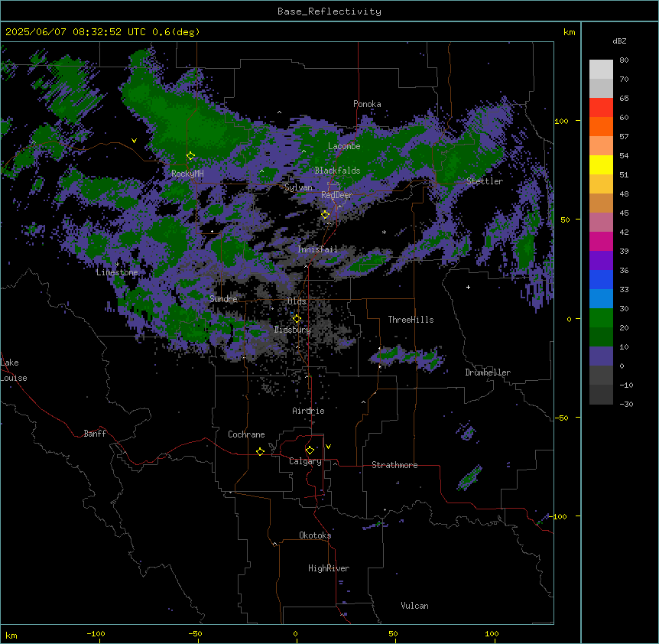Click the white asterisk marker above Limestone label
Screen dimensions: 659x644
point(117,264)
